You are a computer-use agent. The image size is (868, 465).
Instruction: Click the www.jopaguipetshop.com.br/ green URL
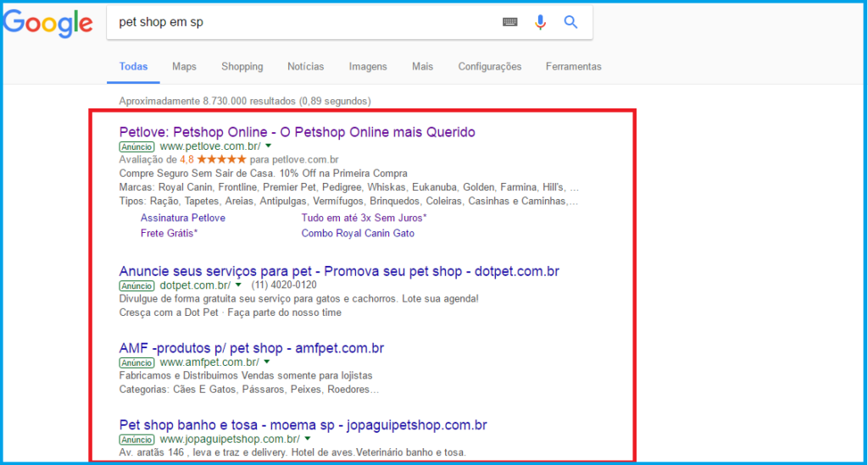[230, 439]
